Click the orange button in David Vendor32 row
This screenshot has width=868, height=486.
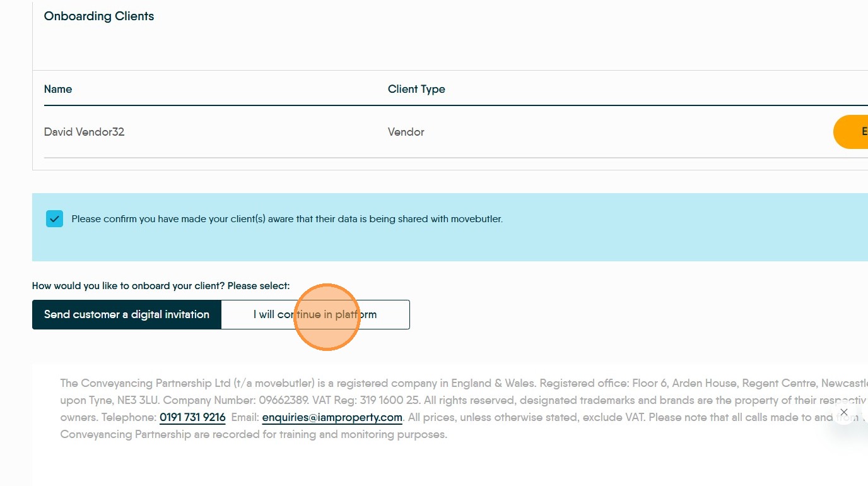[851, 132]
